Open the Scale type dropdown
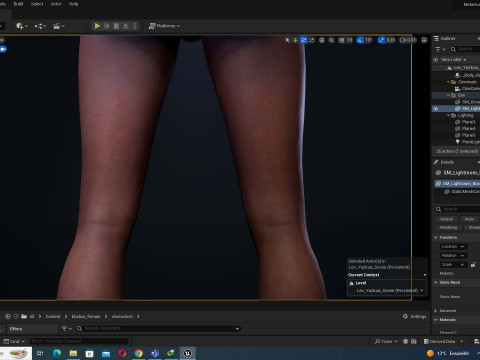 pos(454,265)
